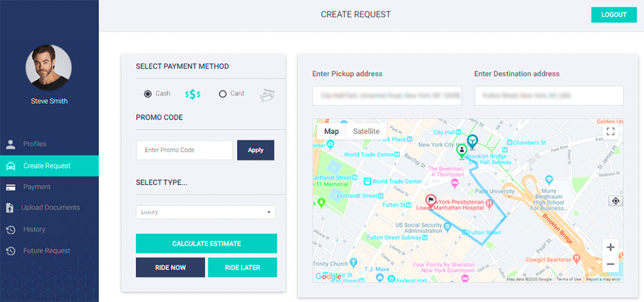The width and height of the screenshot is (644, 302).
Task: Select Card payment radio button
Action: (223, 94)
